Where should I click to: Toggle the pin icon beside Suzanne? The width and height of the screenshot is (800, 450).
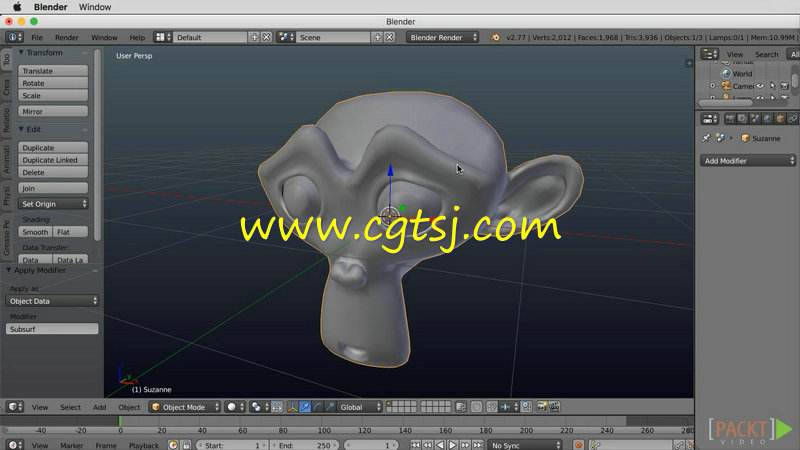coord(706,138)
